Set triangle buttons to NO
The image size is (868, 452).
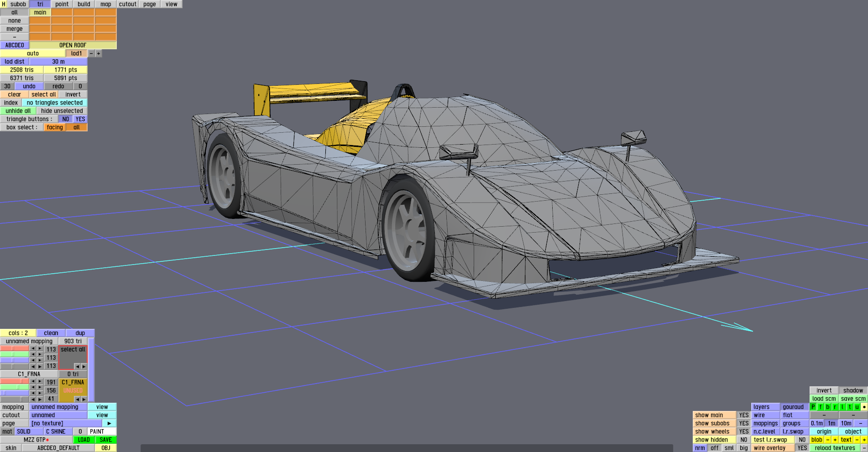coord(66,119)
